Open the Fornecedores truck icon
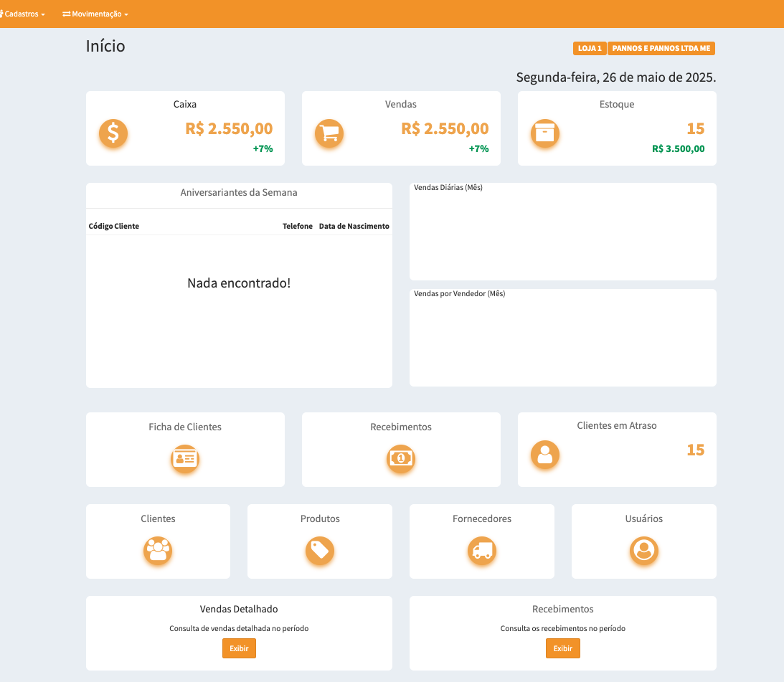The image size is (784, 682). (482, 551)
